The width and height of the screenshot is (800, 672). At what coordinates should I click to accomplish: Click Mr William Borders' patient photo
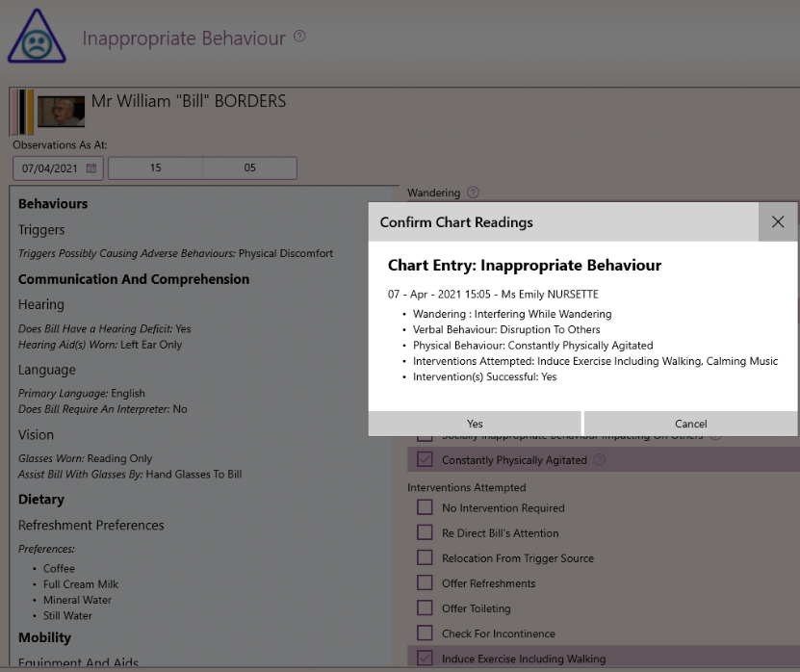(x=60, y=112)
